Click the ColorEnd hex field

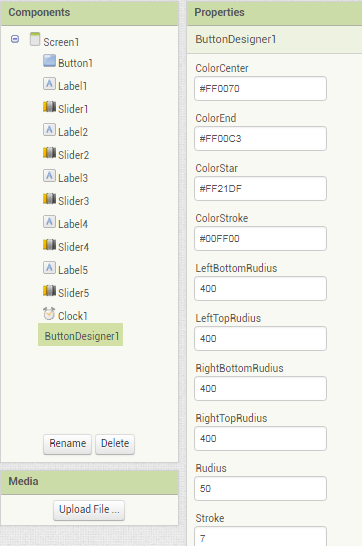pos(260,139)
